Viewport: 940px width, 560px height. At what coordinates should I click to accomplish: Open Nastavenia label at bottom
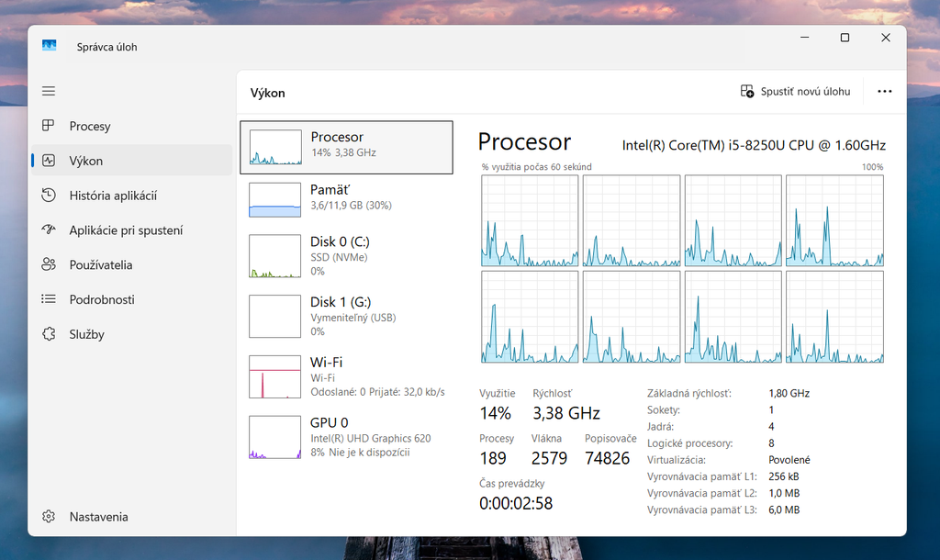pos(99,517)
